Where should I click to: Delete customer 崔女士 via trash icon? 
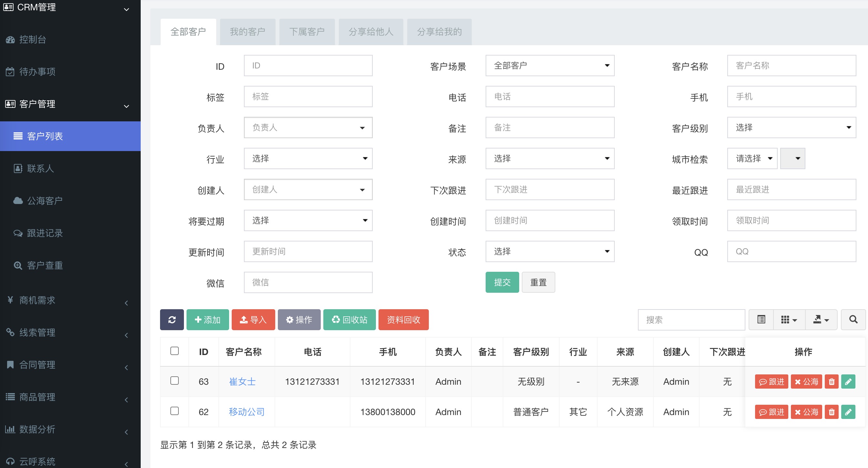pyautogui.click(x=831, y=382)
